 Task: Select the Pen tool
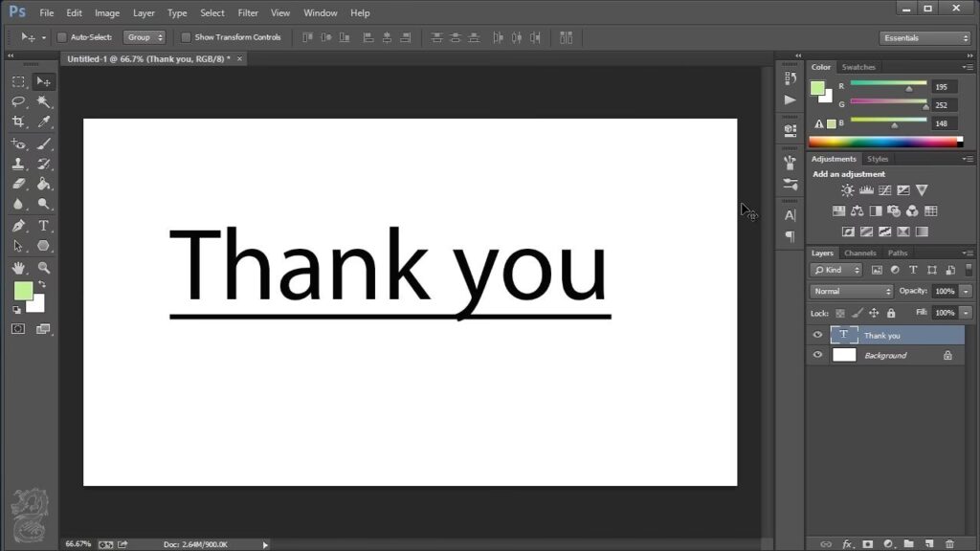(x=18, y=226)
